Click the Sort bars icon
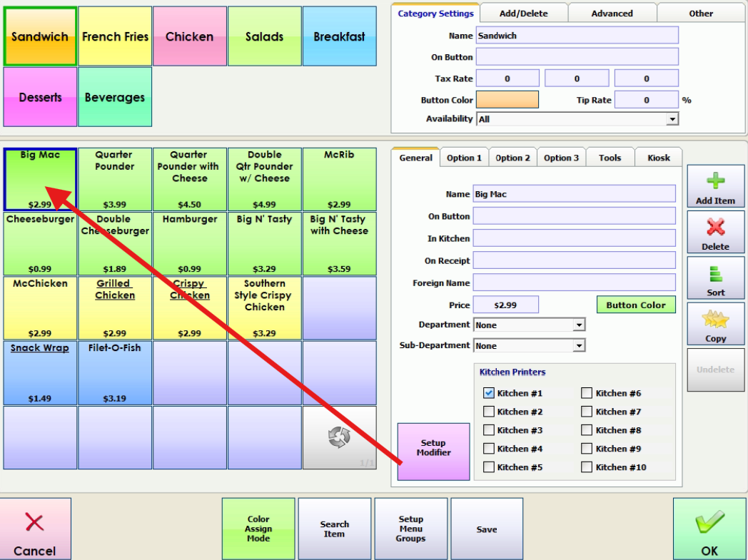This screenshot has width=748, height=560. (x=715, y=273)
